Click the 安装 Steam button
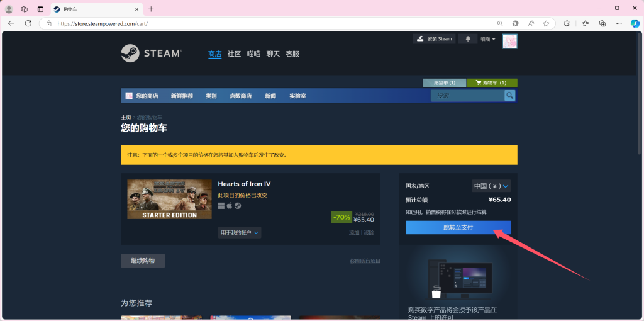The image size is (644, 321). coord(434,38)
